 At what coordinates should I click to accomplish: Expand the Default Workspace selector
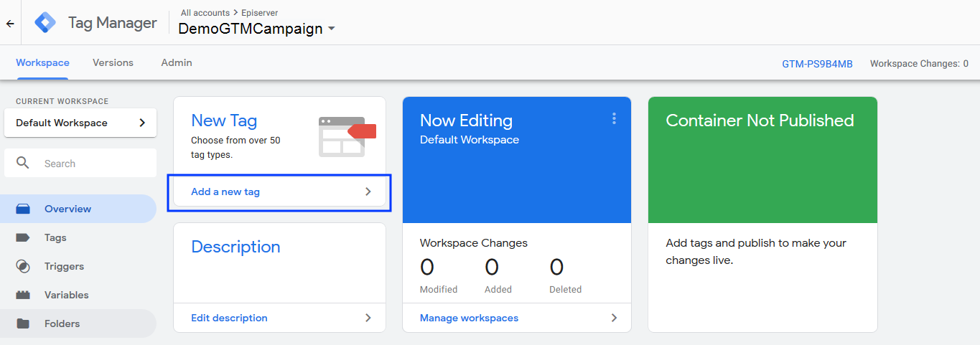pyautogui.click(x=80, y=123)
